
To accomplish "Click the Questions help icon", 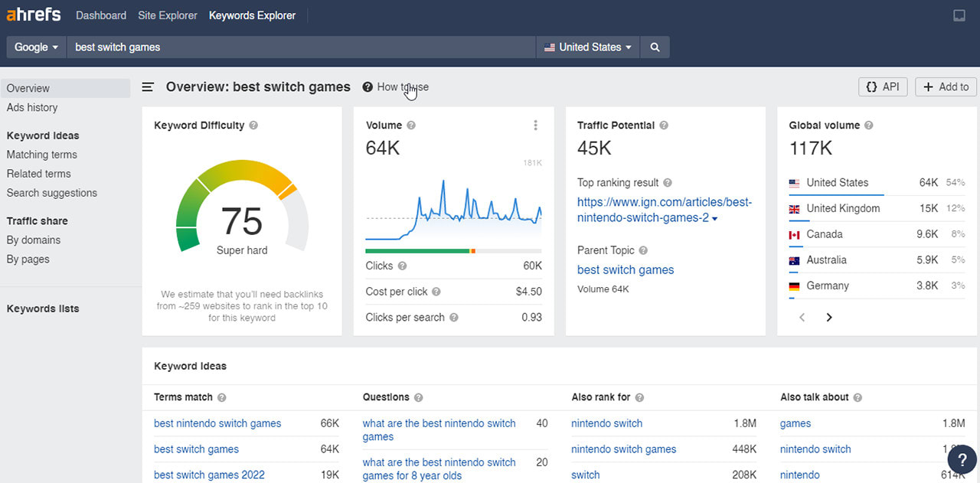I will click(x=418, y=397).
